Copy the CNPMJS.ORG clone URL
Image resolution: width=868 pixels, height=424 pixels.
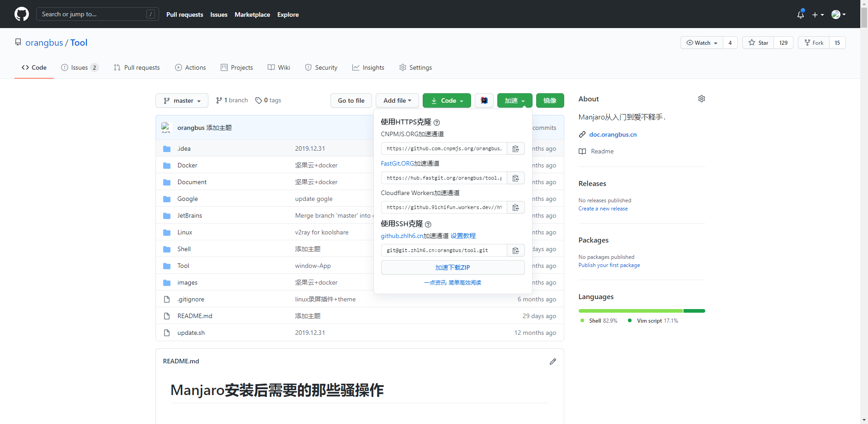[515, 149]
